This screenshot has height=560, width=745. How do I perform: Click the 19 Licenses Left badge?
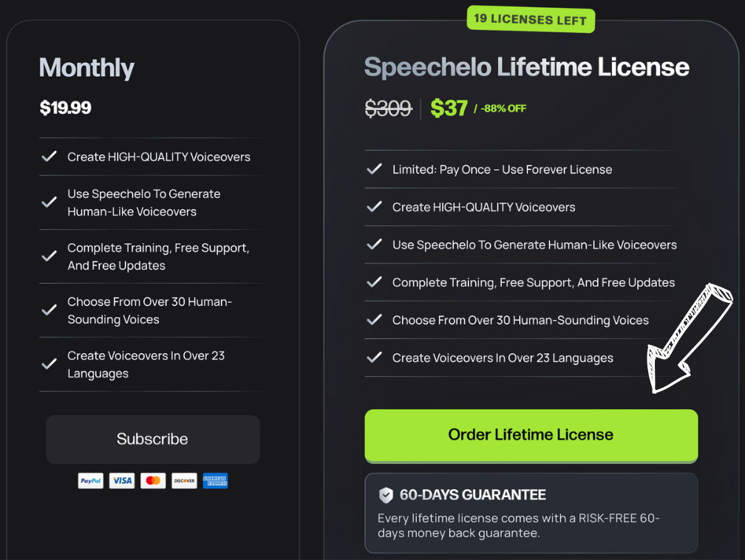531,19
